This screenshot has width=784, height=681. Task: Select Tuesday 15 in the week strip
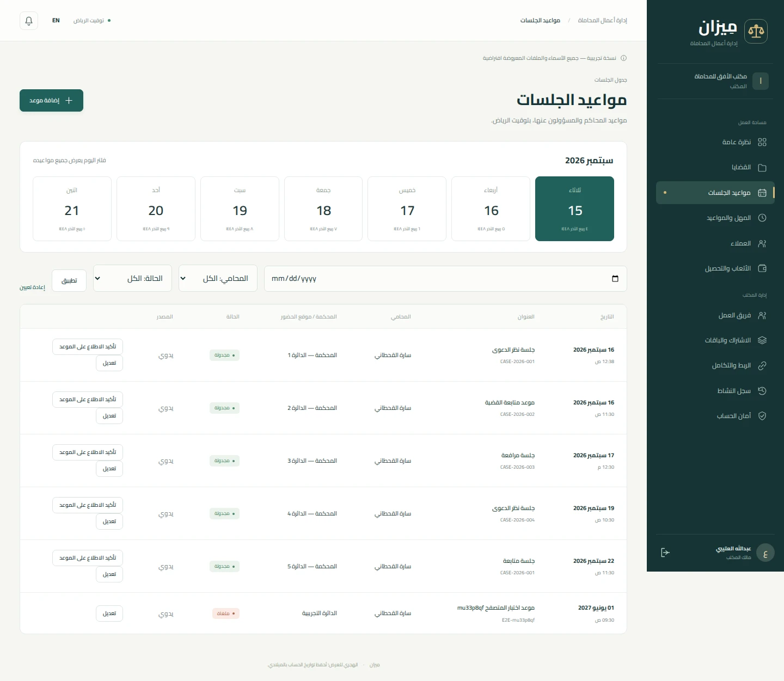574,208
